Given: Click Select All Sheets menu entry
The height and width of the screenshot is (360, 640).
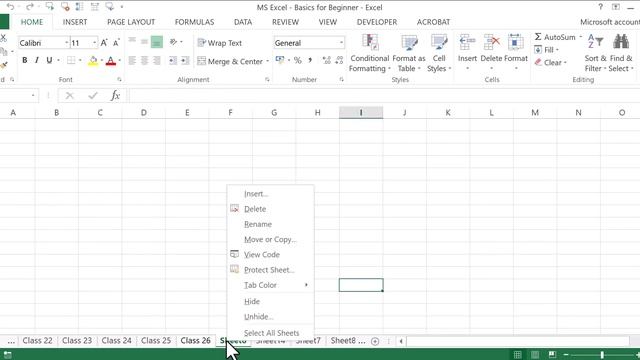Looking at the screenshot, I should (x=270, y=333).
